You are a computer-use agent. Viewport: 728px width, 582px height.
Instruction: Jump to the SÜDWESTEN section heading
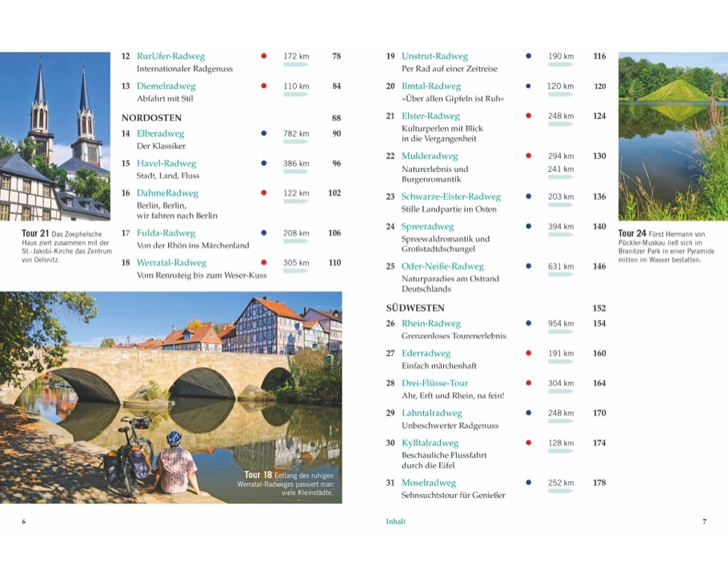coord(414,308)
